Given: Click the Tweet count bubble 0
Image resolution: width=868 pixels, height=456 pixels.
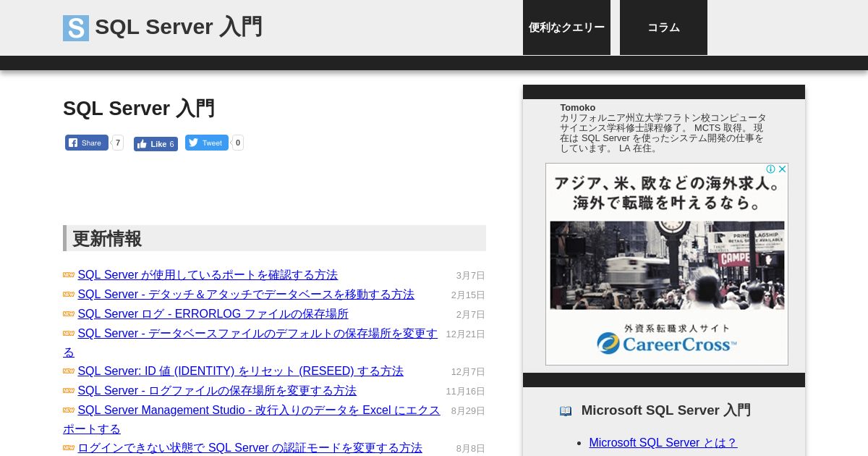Looking at the screenshot, I should point(238,143).
